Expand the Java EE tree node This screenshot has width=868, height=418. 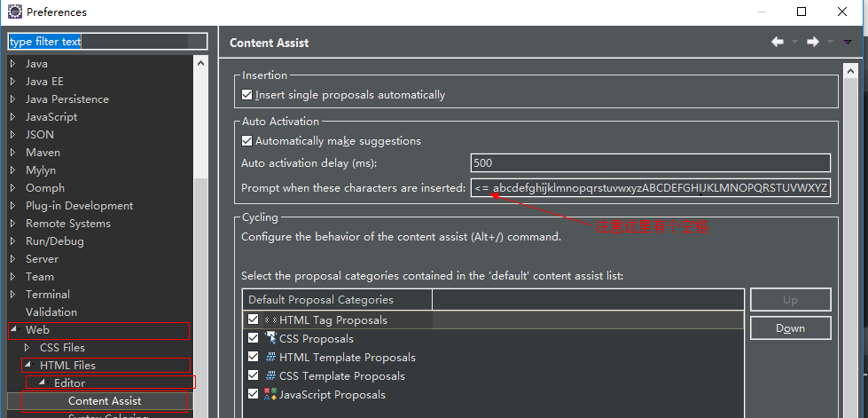coord(13,82)
